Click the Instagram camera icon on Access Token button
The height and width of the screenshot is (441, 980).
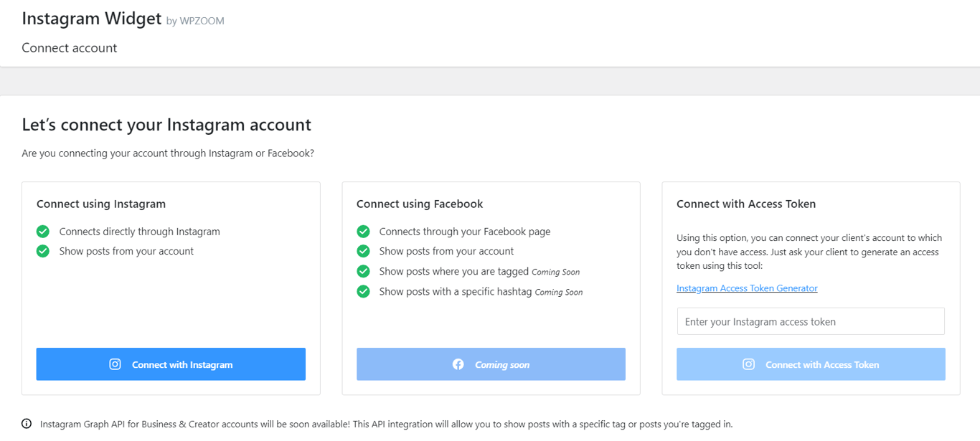tap(748, 364)
